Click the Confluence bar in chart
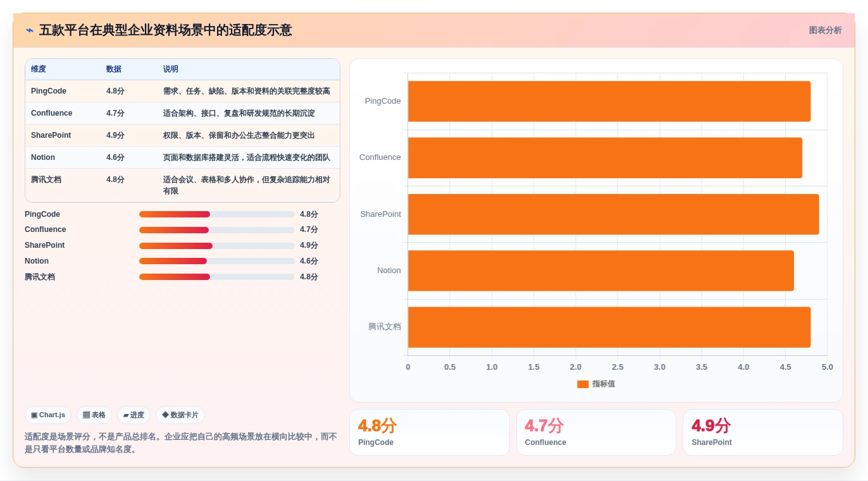The width and height of the screenshot is (868, 481). click(605, 157)
